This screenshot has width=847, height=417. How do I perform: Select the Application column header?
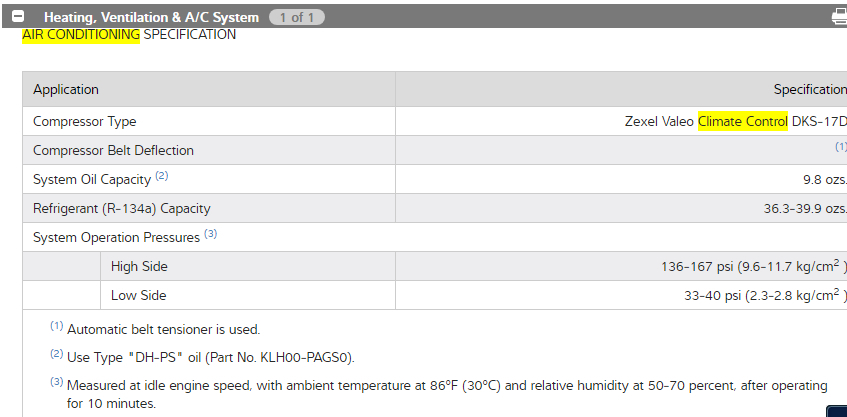tap(66, 89)
